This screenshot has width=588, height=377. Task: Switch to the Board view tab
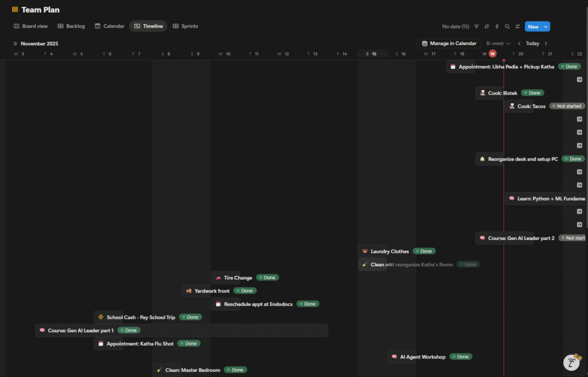point(30,26)
